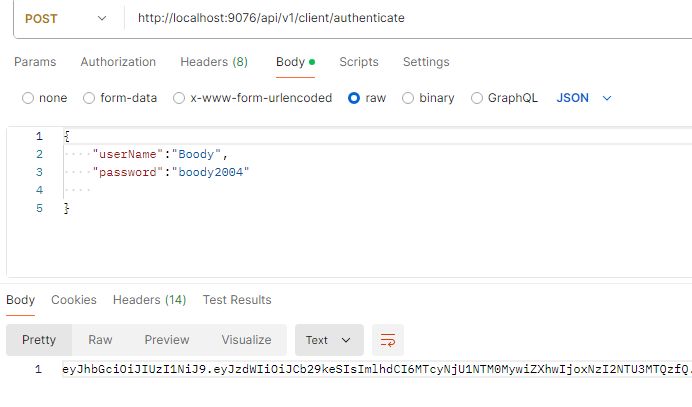Select the none body radio button
Screen dimensions: 692x407
28,98
